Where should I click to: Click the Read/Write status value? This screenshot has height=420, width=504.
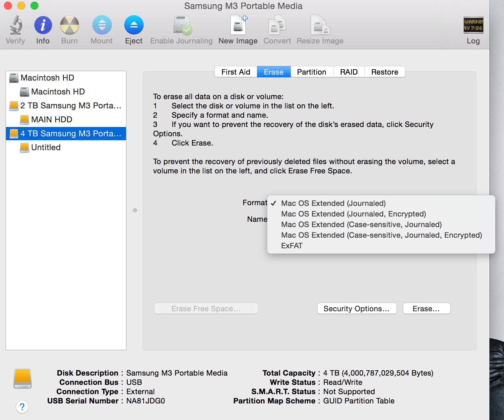coord(343,382)
